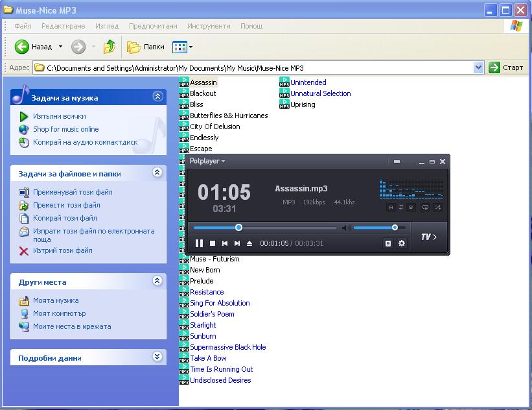532x410 pixels.
Task: Select the New Born MP3 file icon
Action: click(x=184, y=270)
